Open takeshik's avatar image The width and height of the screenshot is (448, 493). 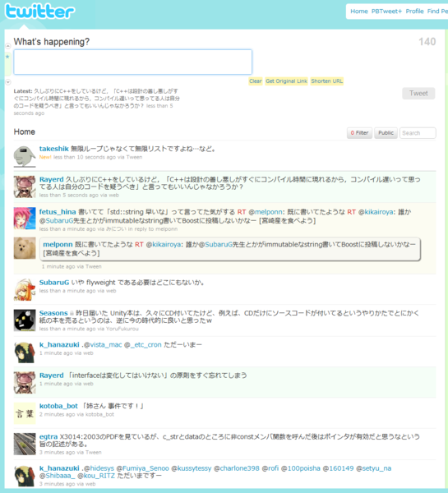point(25,156)
